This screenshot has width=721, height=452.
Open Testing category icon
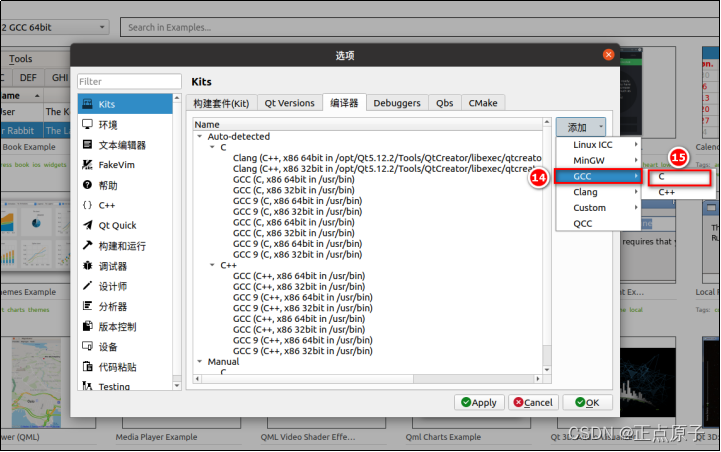pos(87,386)
